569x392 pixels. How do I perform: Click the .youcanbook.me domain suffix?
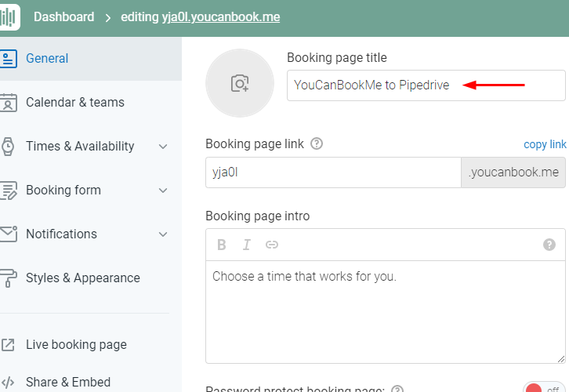pyautogui.click(x=513, y=172)
